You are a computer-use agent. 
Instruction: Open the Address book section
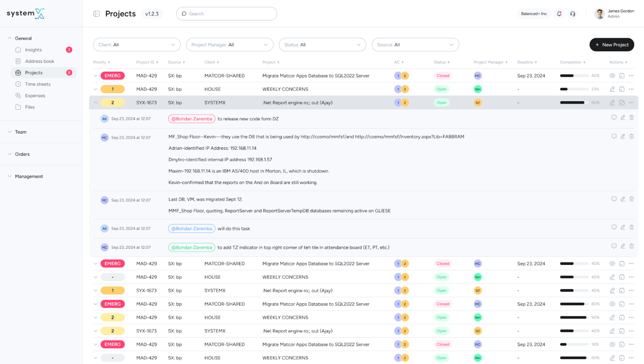click(39, 61)
